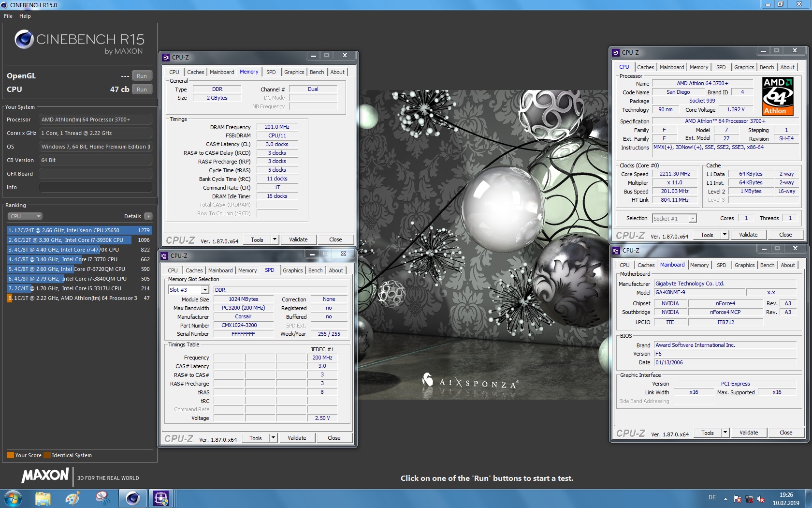812x508 pixels.
Task: Select the AMD Athlon 64 ranking entry
Action: [79, 298]
